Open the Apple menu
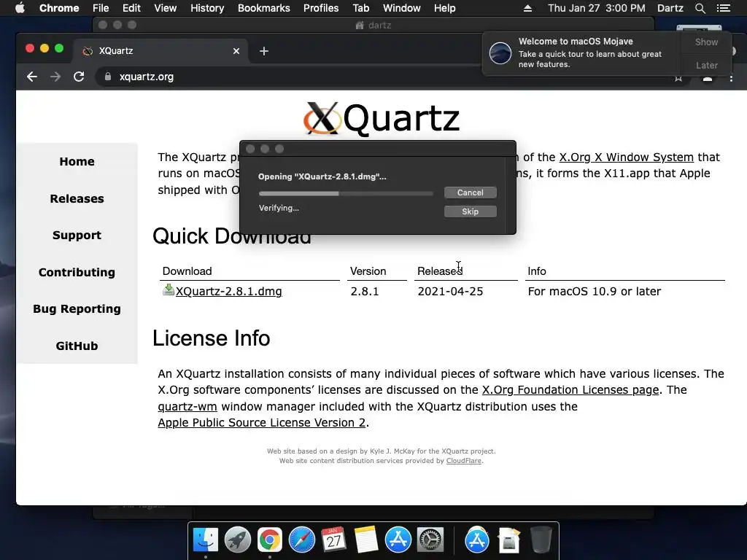The height and width of the screenshot is (560, 747). coord(20,8)
